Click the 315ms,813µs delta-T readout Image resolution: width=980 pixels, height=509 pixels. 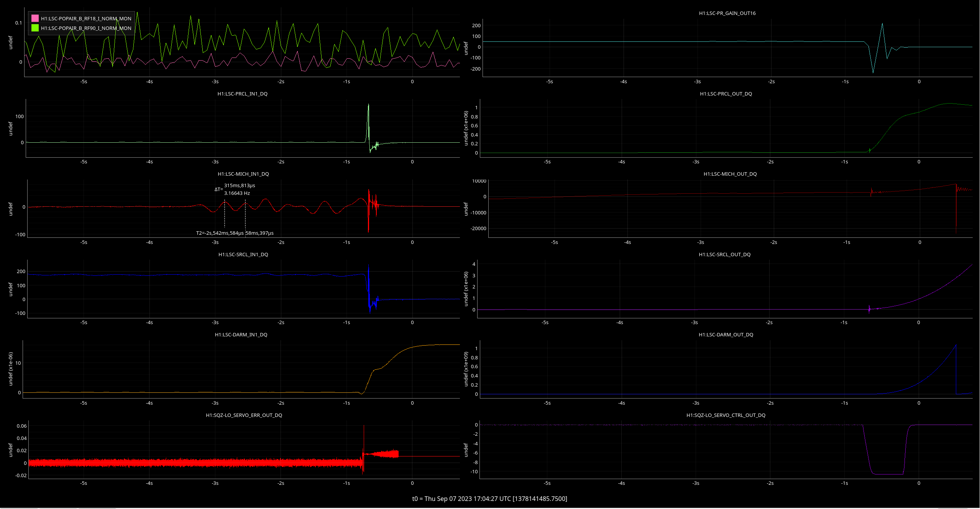pos(240,185)
